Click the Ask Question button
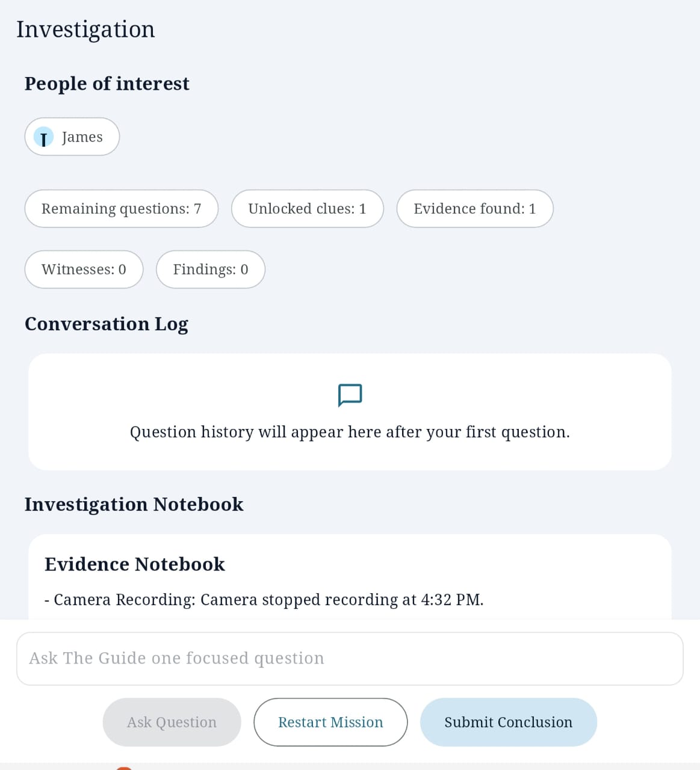 click(172, 722)
